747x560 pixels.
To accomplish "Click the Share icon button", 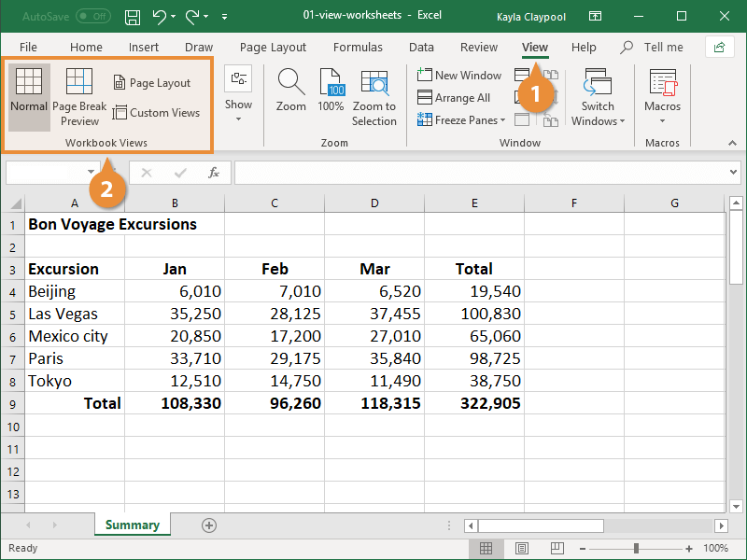I will (x=719, y=48).
